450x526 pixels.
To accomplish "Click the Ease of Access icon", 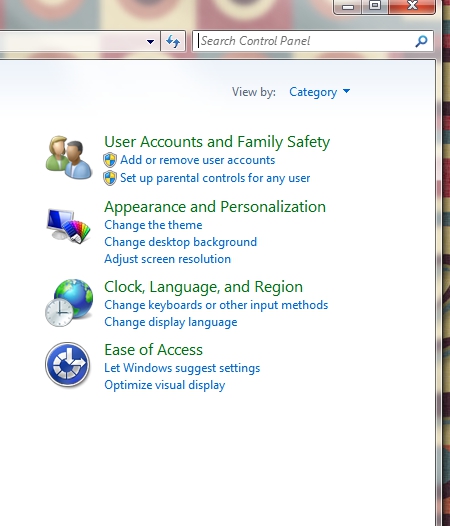I will click(67, 364).
